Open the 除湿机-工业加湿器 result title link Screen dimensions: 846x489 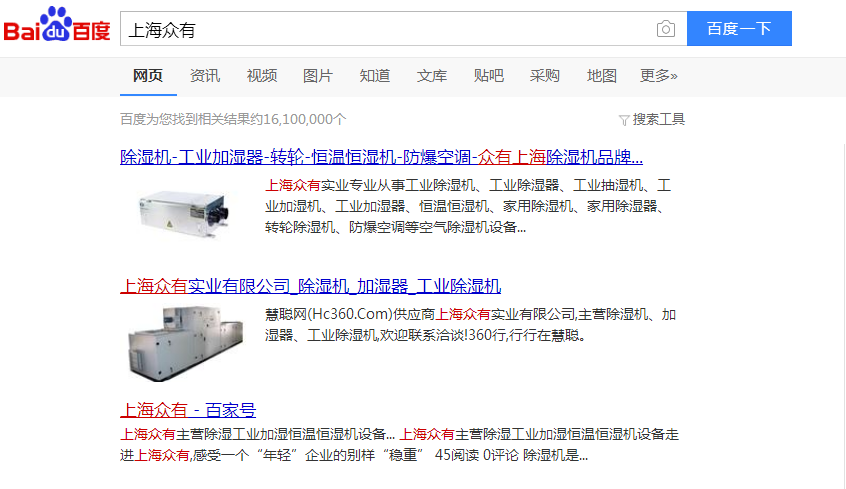pyautogui.click(x=381, y=157)
